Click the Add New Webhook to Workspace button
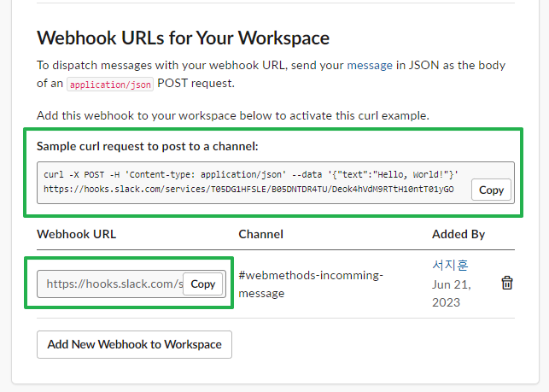This screenshot has width=549, height=392. 134,344
